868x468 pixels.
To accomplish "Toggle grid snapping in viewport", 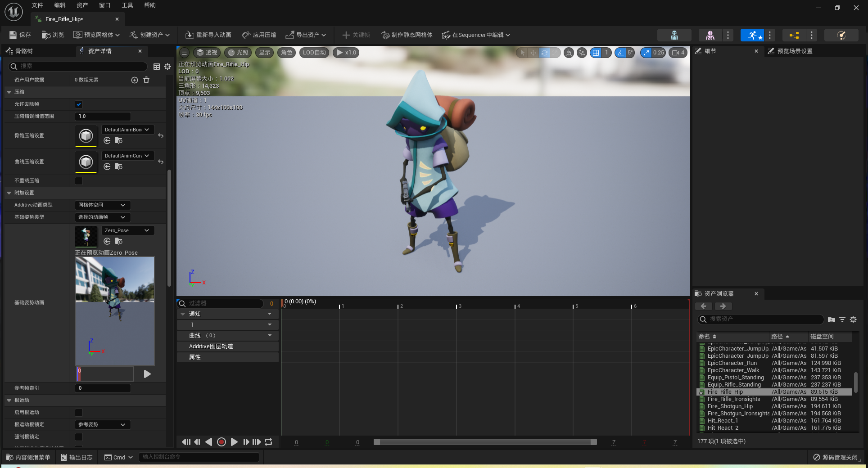I will (596, 53).
